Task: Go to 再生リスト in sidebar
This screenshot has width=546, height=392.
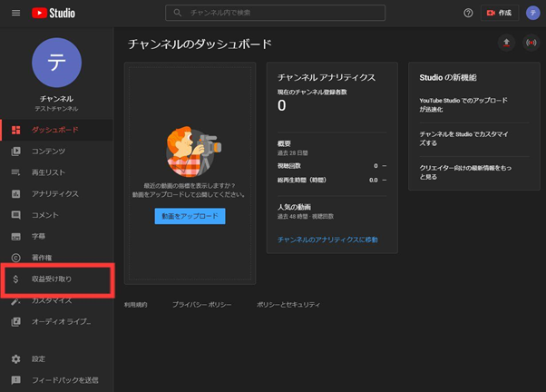Action: [x=48, y=172]
